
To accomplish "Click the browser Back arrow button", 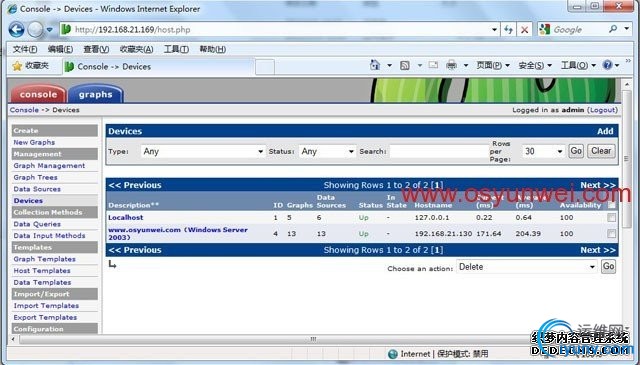I will (17, 29).
